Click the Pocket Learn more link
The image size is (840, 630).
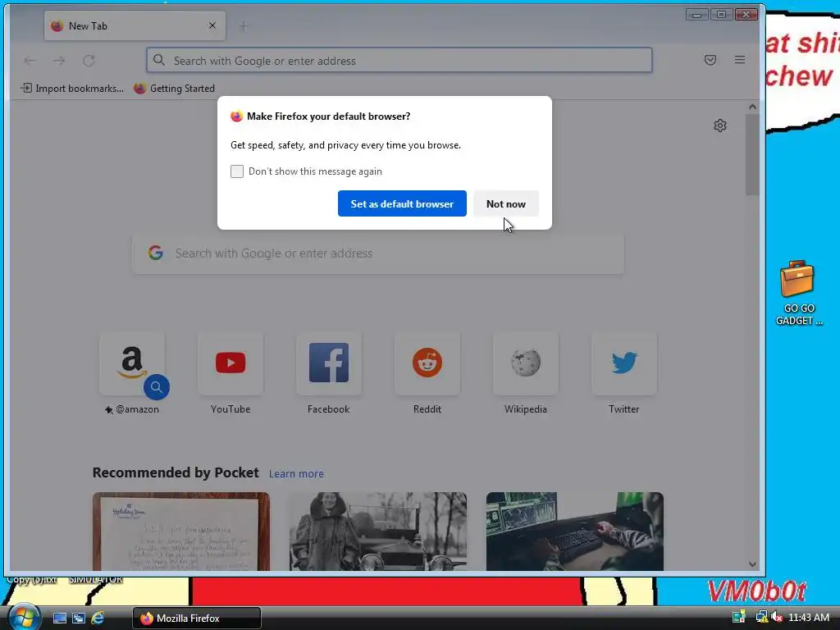296,473
